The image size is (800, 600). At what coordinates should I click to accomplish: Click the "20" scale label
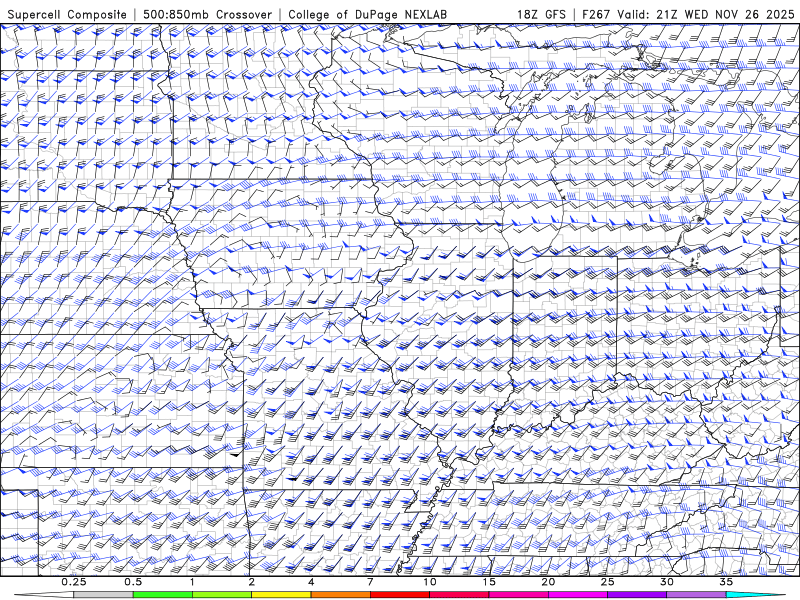click(548, 582)
